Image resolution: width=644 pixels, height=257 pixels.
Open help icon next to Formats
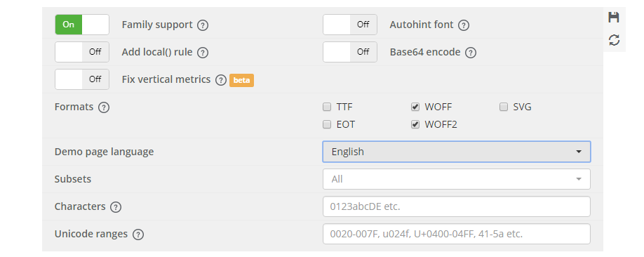pos(104,107)
